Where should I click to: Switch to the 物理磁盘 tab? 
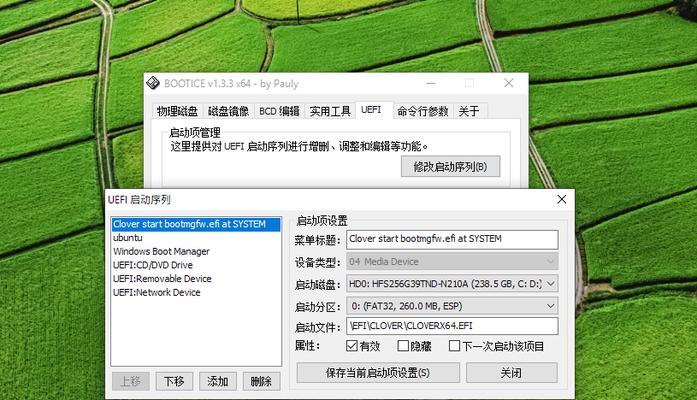pos(177,111)
